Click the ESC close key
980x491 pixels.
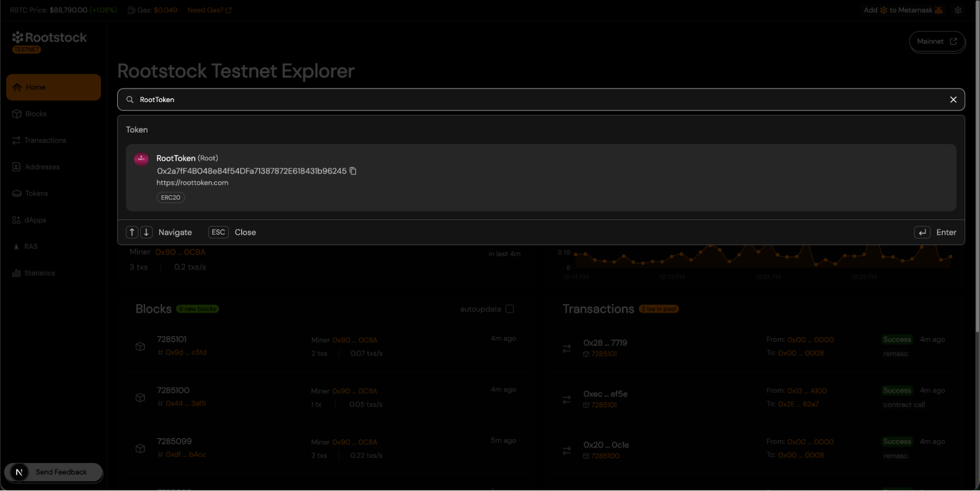click(218, 233)
